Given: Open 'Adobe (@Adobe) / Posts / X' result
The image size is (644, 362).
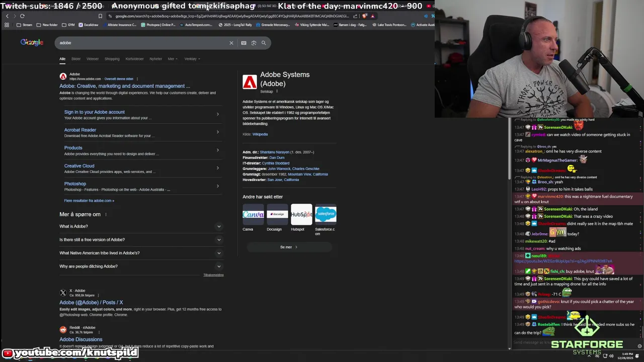Looking at the screenshot, I should tap(91, 303).
